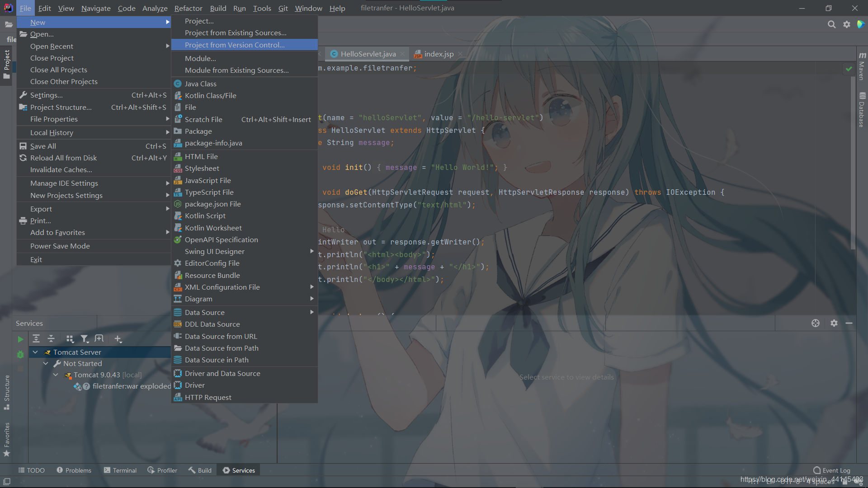Select Project from Version Control
This screenshot has height=488, width=868.
(235, 45)
